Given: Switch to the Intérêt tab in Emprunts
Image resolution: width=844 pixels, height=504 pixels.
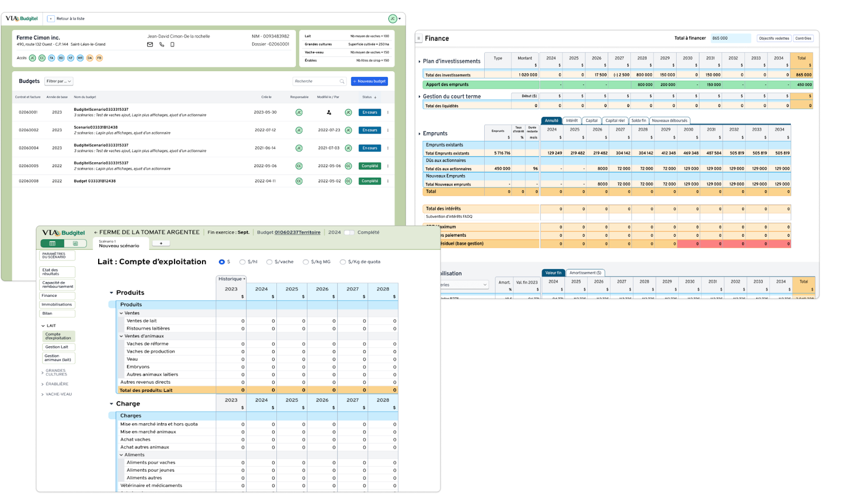Looking at the screenshot, I should (x=572, y=121).
